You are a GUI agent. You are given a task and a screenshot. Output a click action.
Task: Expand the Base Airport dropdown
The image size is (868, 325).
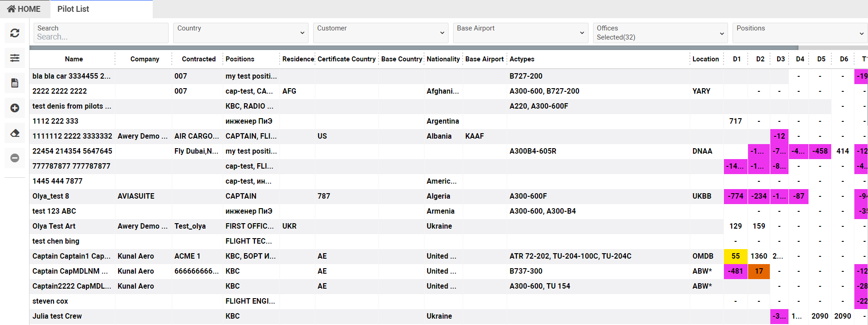click(x=520, y=33)
